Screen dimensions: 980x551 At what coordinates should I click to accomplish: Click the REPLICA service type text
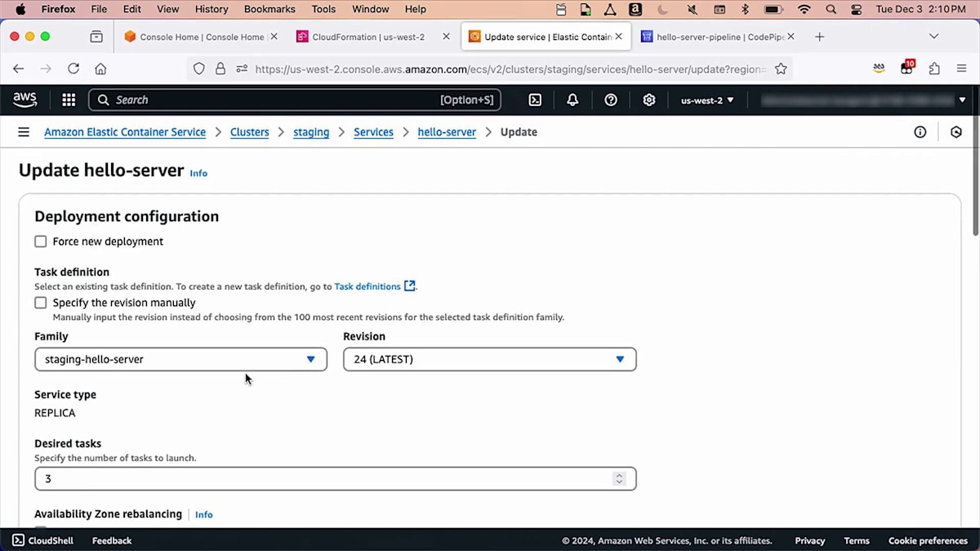(x=55, y=413)
